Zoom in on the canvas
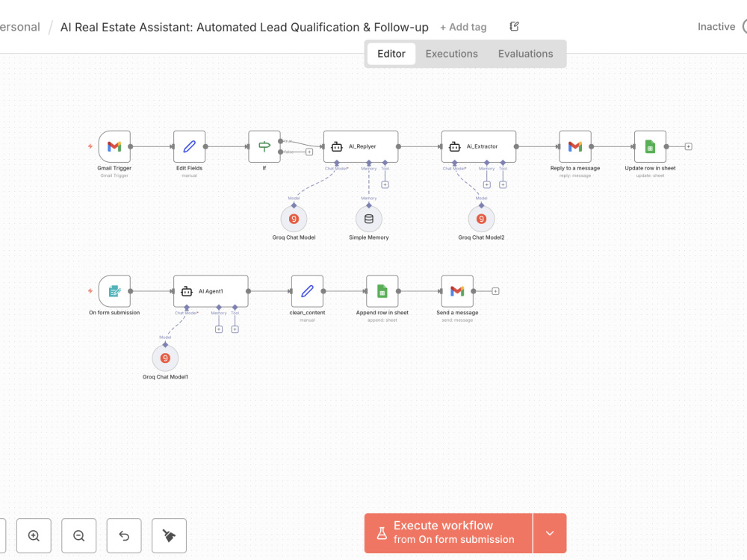 point(34,535)
